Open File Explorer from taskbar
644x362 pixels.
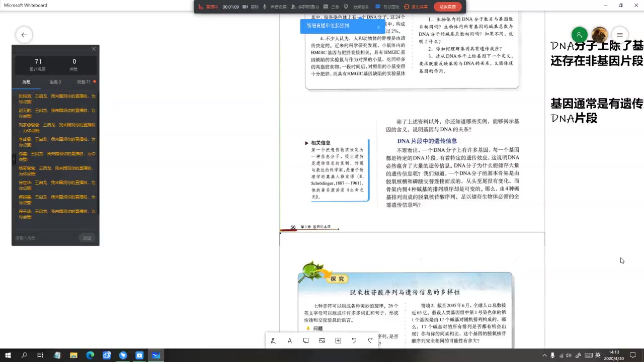tap(73, 355)
